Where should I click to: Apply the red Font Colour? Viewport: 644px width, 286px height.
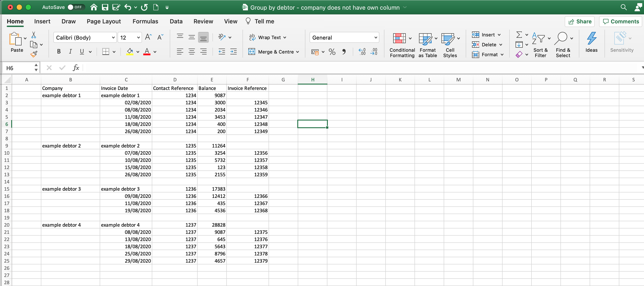[x=147, y=51]
